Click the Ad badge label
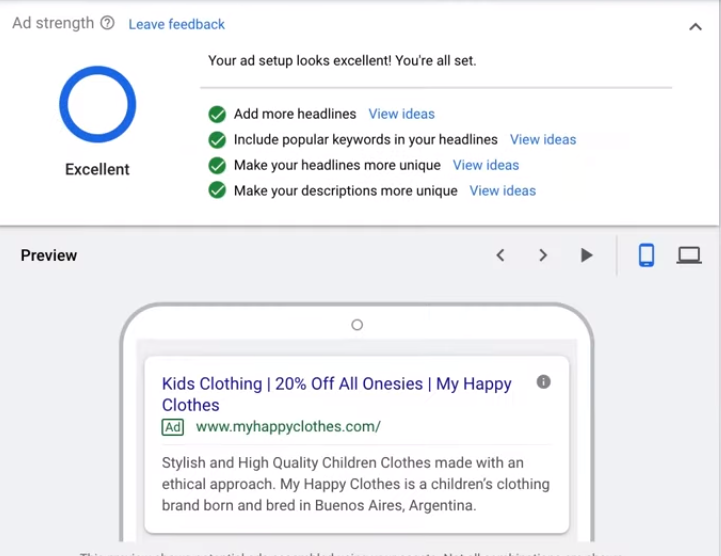This screenshot has width=721, height=556. (172, 427)
